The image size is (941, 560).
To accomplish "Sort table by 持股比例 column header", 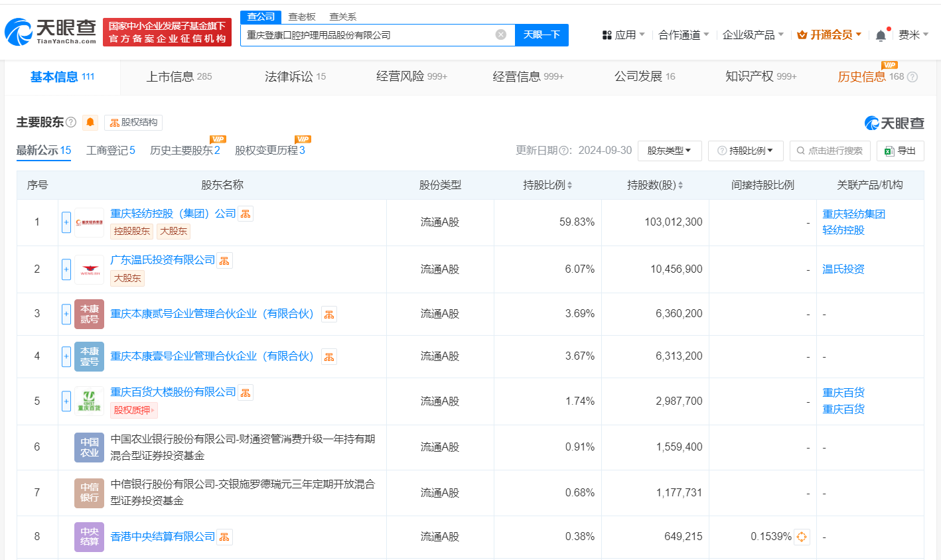I will pyautogui.click(x=547, y=185).
